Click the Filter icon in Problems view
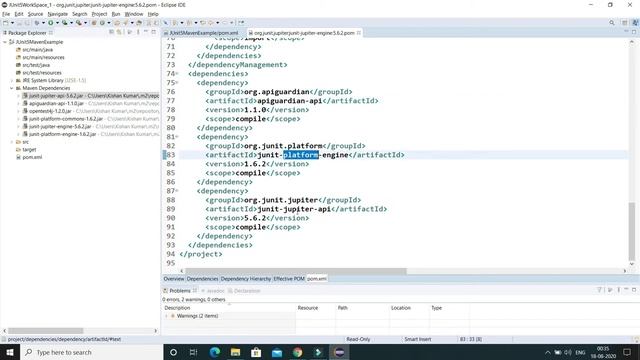 click(x=600, y=290)
